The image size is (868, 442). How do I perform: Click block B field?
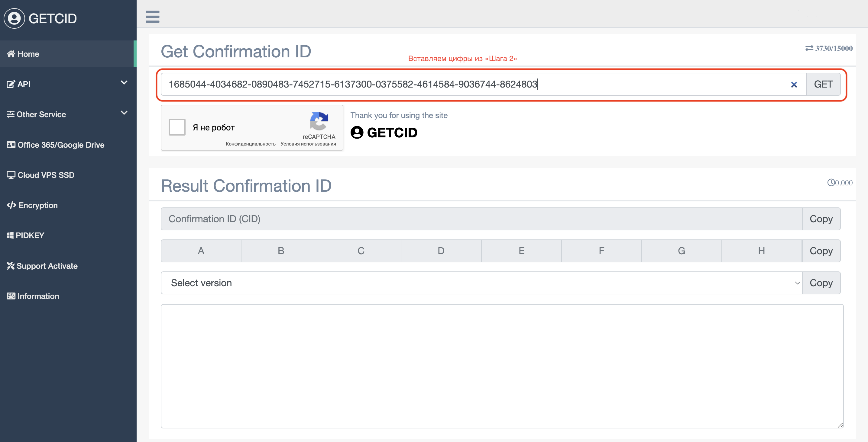(281, 251)
